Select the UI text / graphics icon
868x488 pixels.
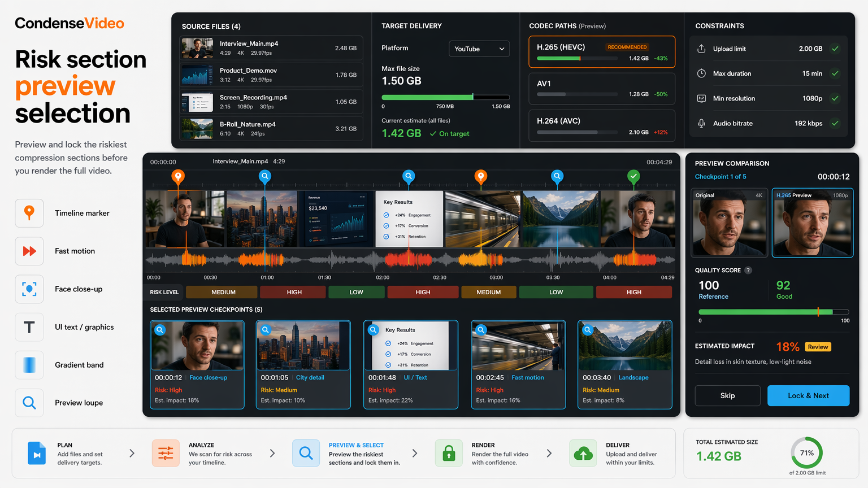point(29,327)
